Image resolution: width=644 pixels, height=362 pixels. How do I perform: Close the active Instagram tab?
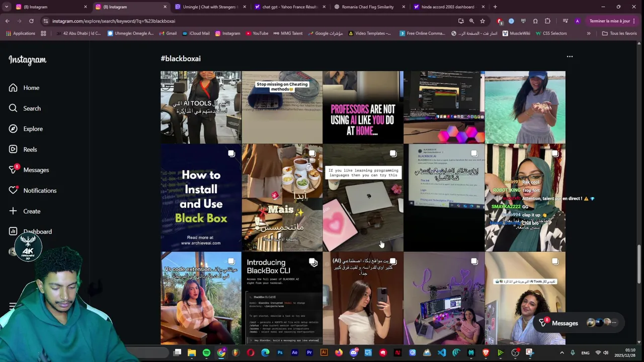(x=165, y=7)
